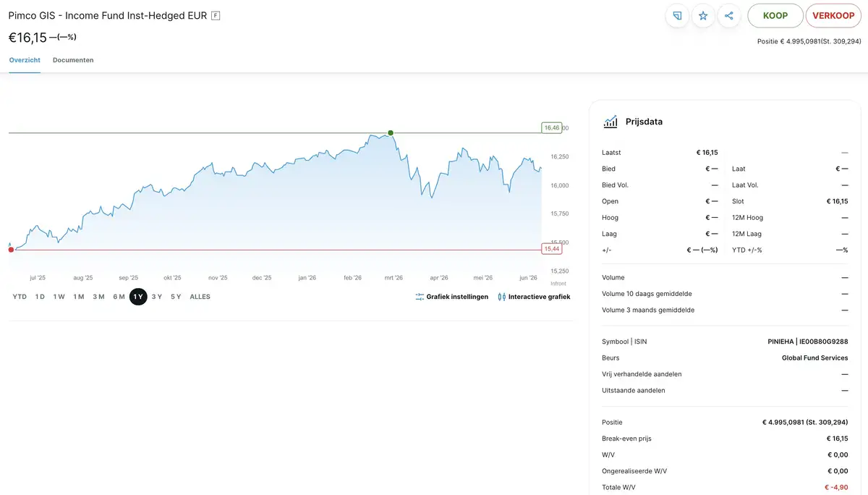Click the Prijsdata panel heading

[644, 122]
